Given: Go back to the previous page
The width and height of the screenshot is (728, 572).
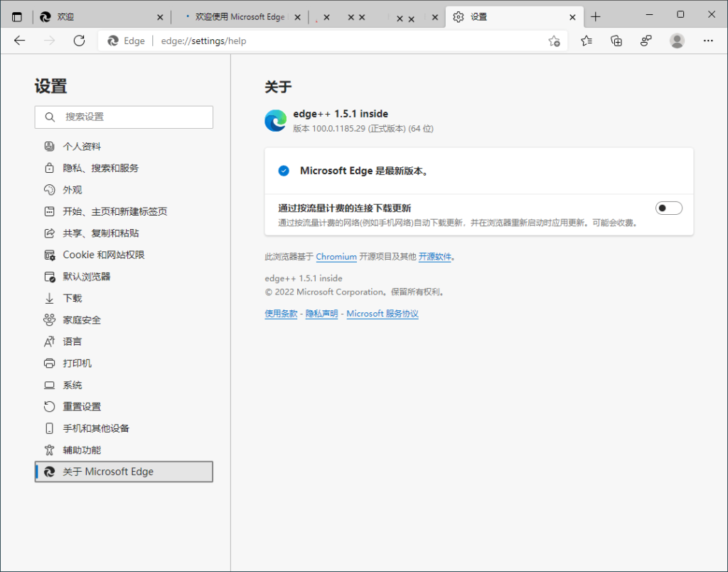Looking at the screenshot, I should 20,41.
